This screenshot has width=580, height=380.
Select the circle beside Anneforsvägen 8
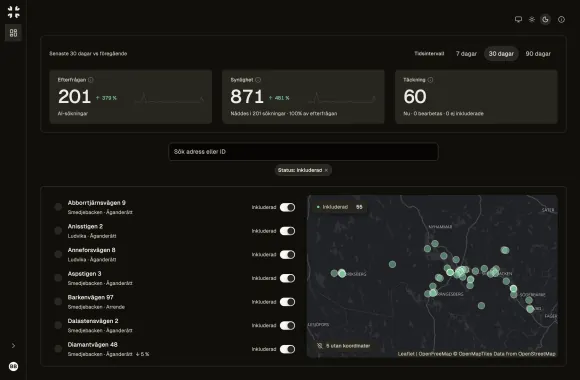pyautogui.click(x=58, y=254)
